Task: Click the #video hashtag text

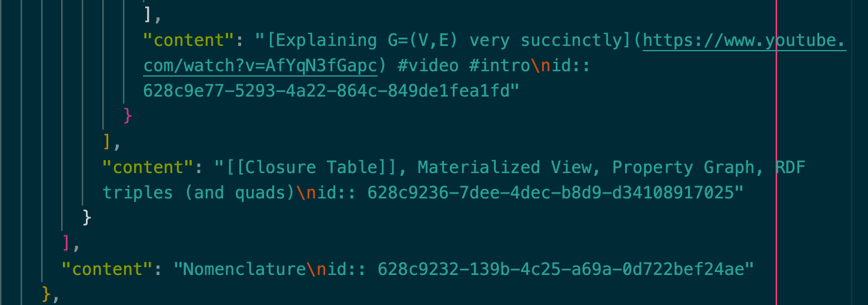Action: pos(428,66)
